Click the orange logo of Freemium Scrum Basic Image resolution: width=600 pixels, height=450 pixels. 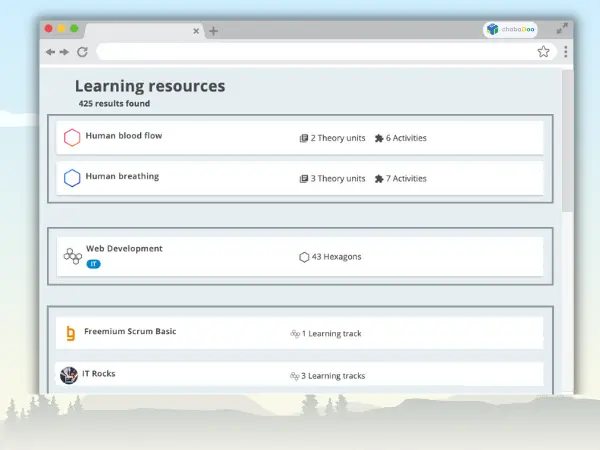(x=70, y=333)
